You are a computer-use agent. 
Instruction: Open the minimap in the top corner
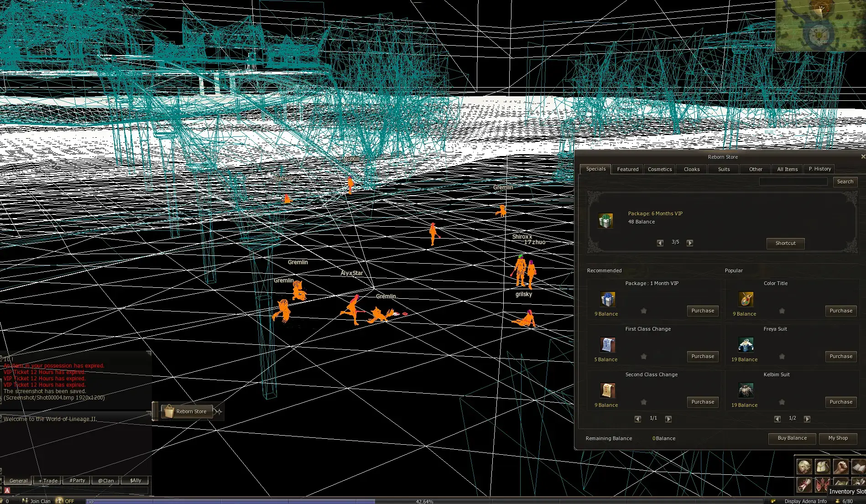[821, 25]
